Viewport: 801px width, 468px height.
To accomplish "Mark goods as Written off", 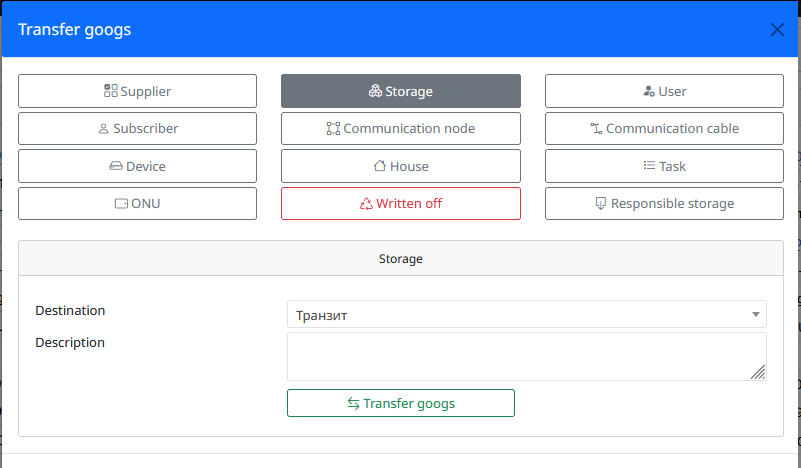I will click(x=400, y=203).
